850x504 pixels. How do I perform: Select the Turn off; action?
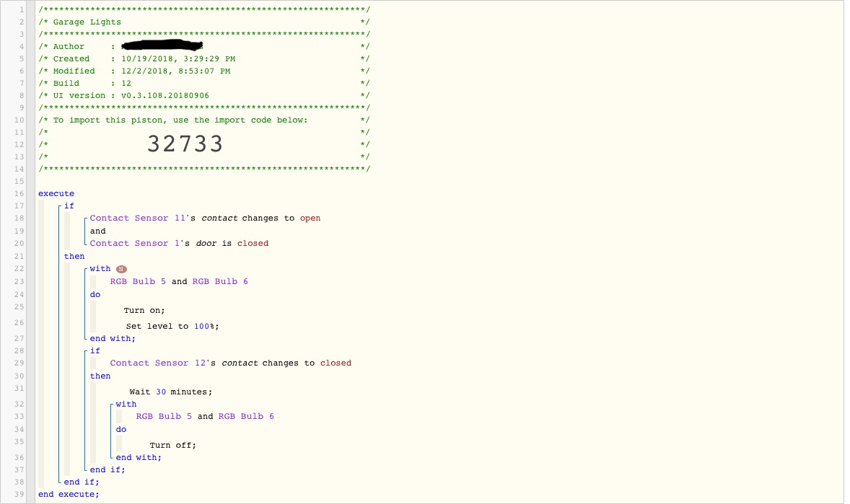click(x=173, y=446)
